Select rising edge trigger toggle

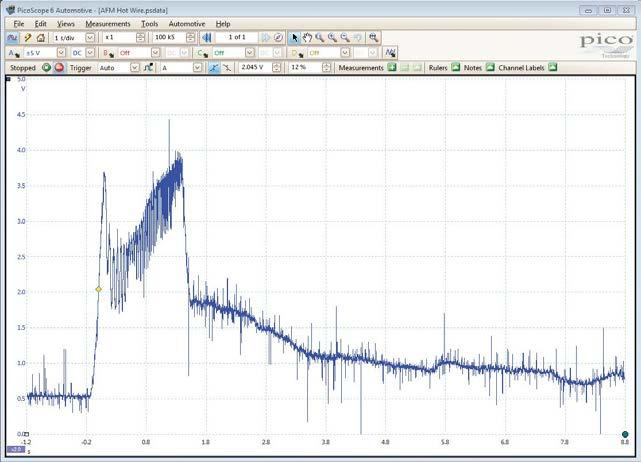[x=213, y=67]
